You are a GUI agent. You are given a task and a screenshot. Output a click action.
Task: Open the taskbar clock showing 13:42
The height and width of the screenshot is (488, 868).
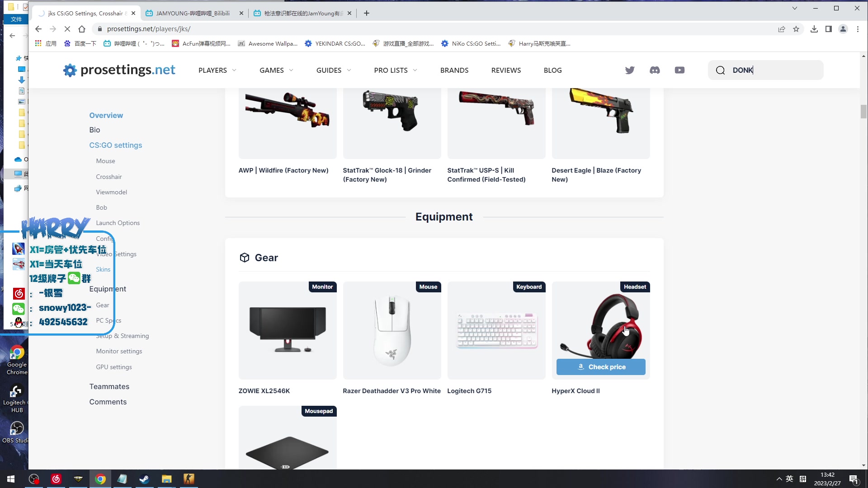[827, 479]
